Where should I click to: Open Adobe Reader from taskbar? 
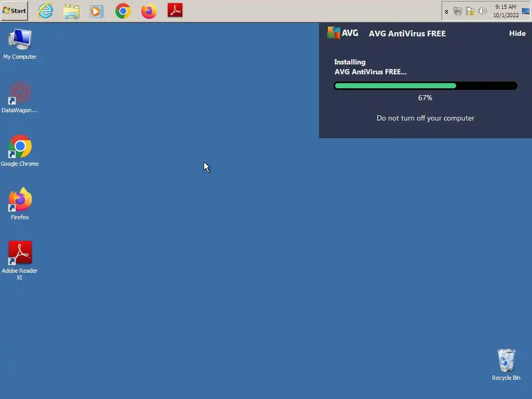click(x=175, y=10)
